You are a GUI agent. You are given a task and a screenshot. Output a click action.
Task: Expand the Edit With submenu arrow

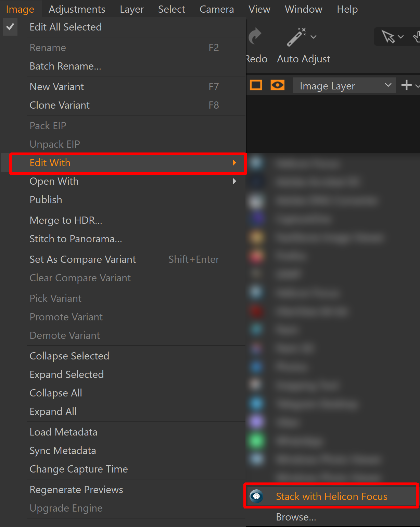click(234, 163)
